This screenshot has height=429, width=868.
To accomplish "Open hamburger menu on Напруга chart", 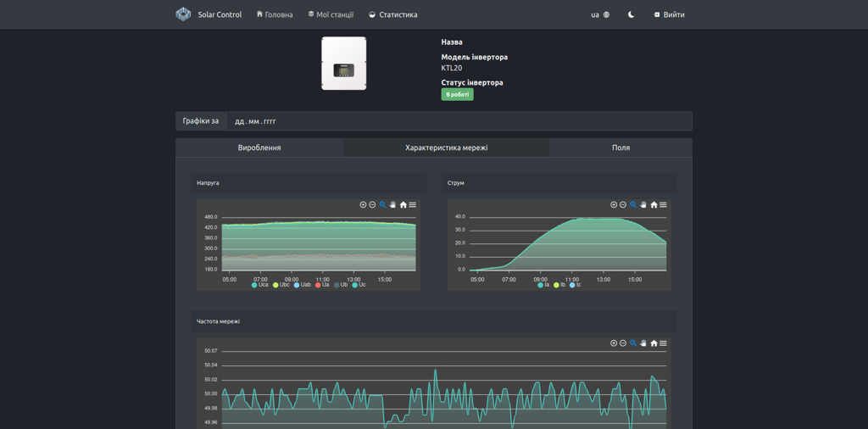I will tap(413, 204).
